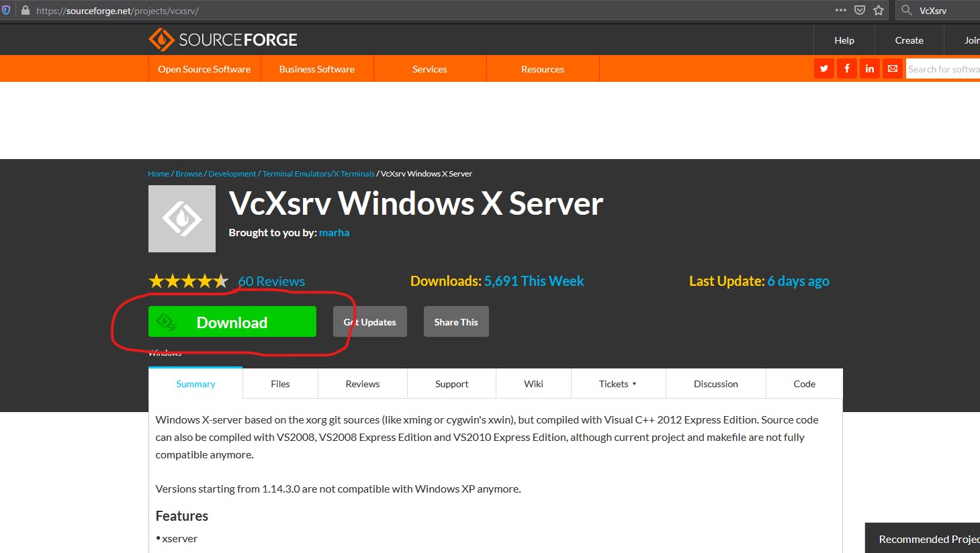Click the five-star rating
Image resolution: width=980 pixels, height=553 pixels.
[x=189, y=281]
